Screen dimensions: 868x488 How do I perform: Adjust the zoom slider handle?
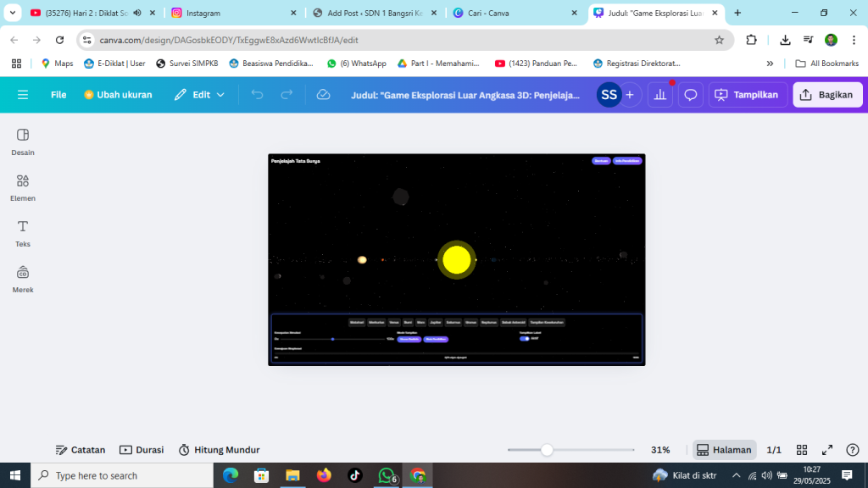547,450
